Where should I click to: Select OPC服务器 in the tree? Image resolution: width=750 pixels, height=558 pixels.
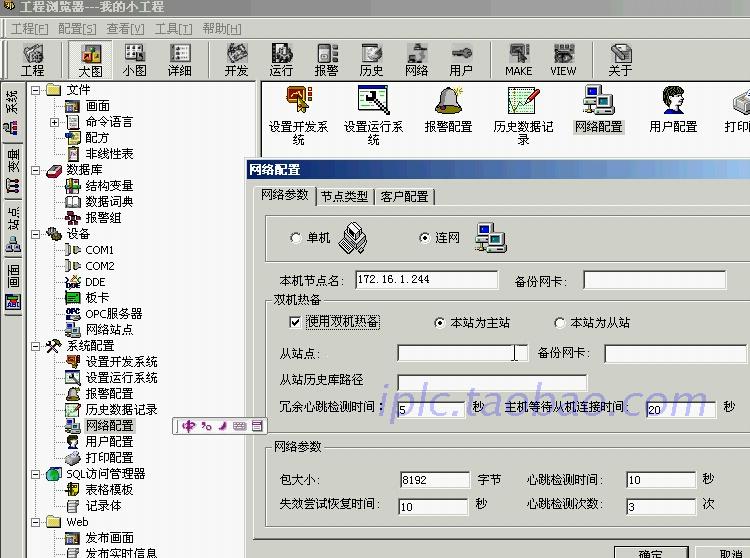pos(113,314)
